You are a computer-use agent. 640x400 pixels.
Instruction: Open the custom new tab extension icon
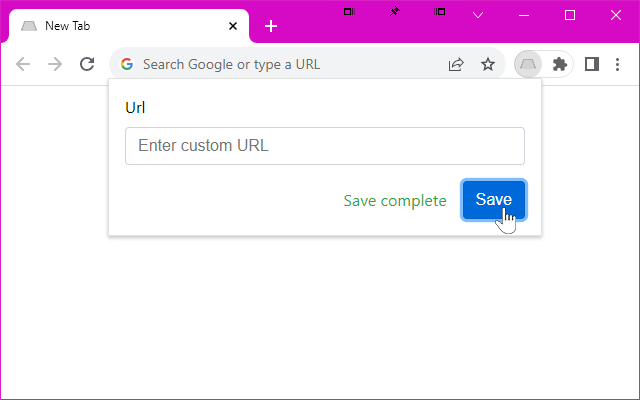coord(528,64)
